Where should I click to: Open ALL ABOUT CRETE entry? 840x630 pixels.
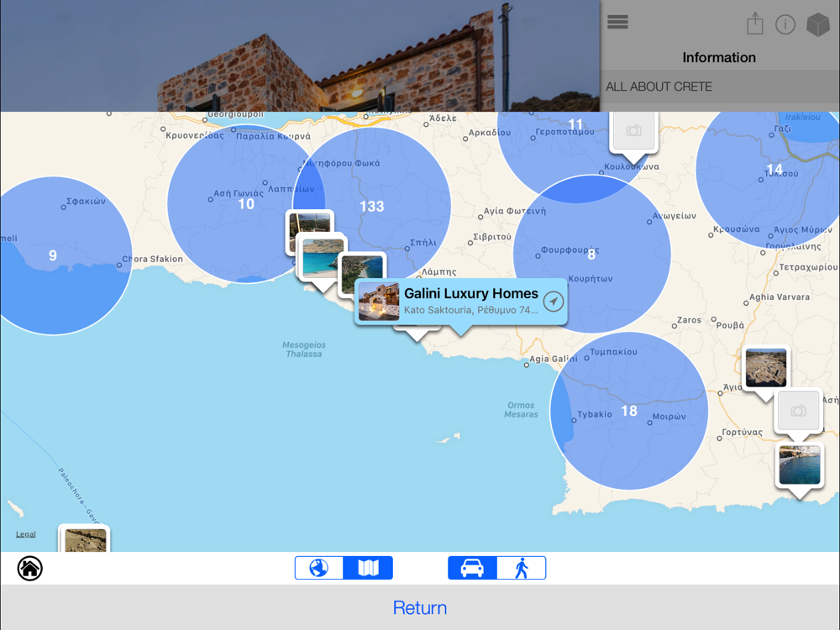coord(720,87)
